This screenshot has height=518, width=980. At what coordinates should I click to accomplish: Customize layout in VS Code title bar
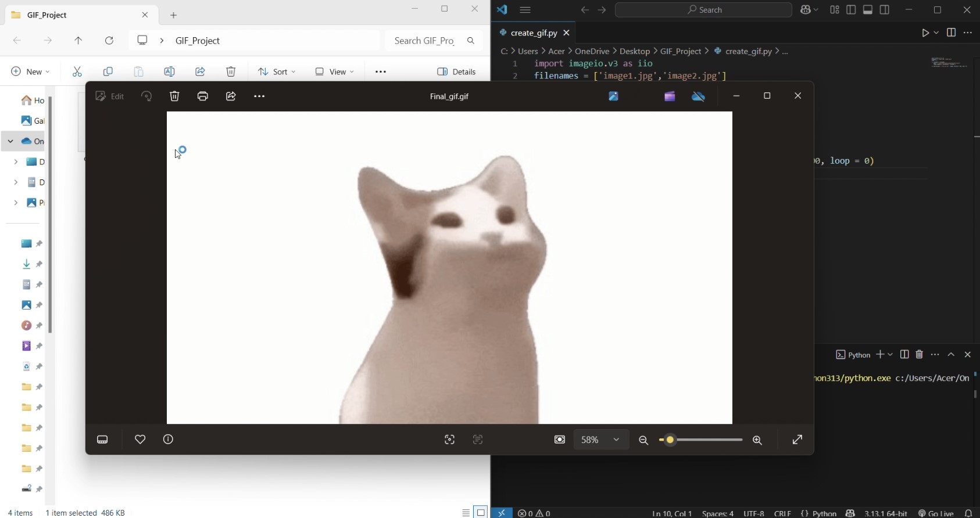[835, 10]
